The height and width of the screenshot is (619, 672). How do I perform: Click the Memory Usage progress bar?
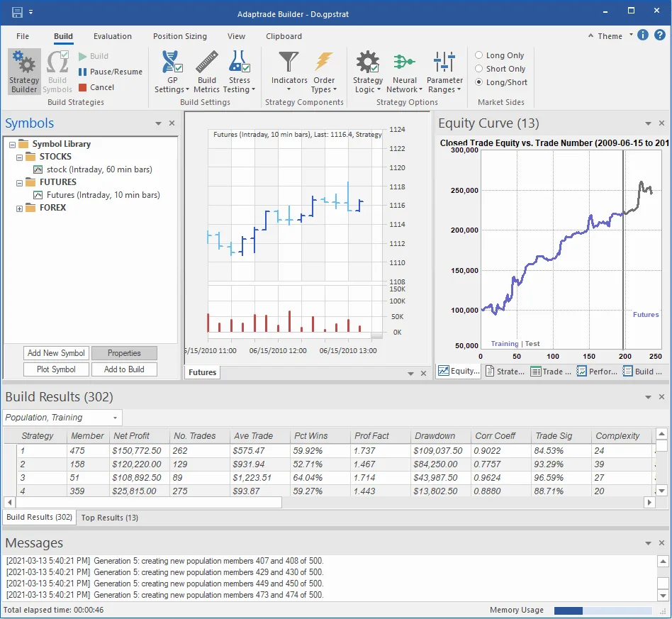[x=603, y=610]
